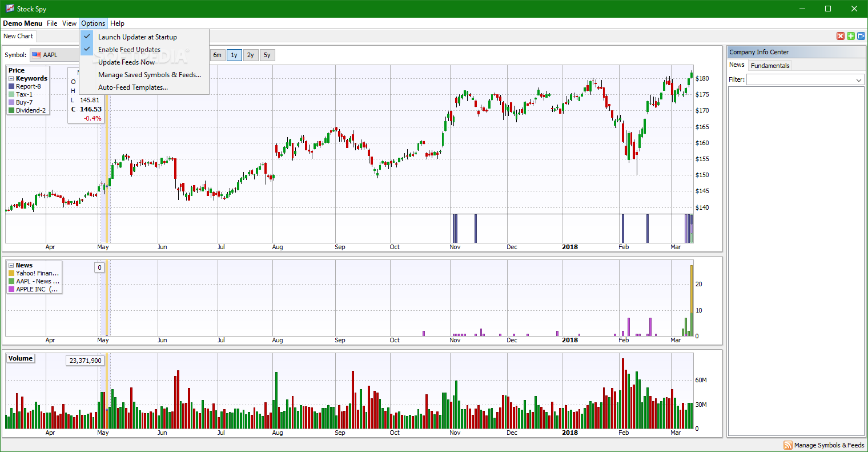The image size is (868, 452).
Task: Click the blue panel toggle icon at top right
Action: point(861,36)
